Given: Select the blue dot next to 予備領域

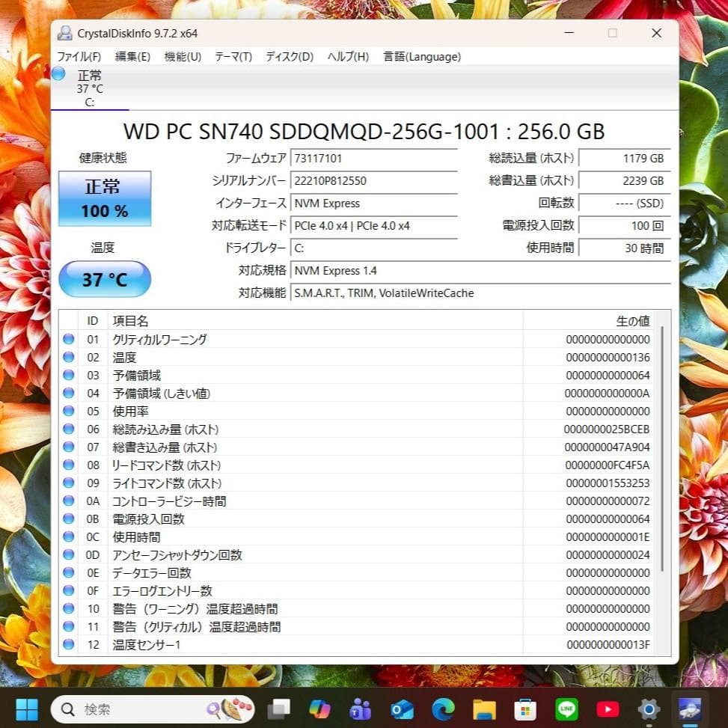Looking at the screenshot, I should (x=69, y=375).
